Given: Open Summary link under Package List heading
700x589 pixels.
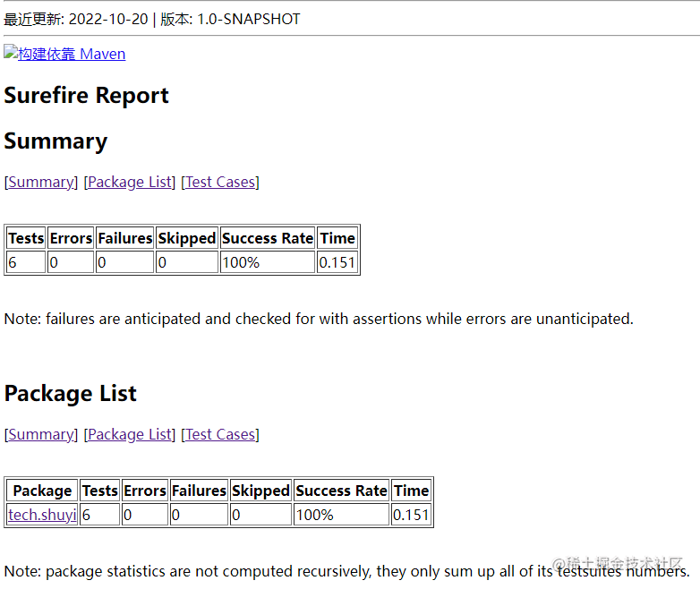Looking at the screenshot, I should [41, 434].
